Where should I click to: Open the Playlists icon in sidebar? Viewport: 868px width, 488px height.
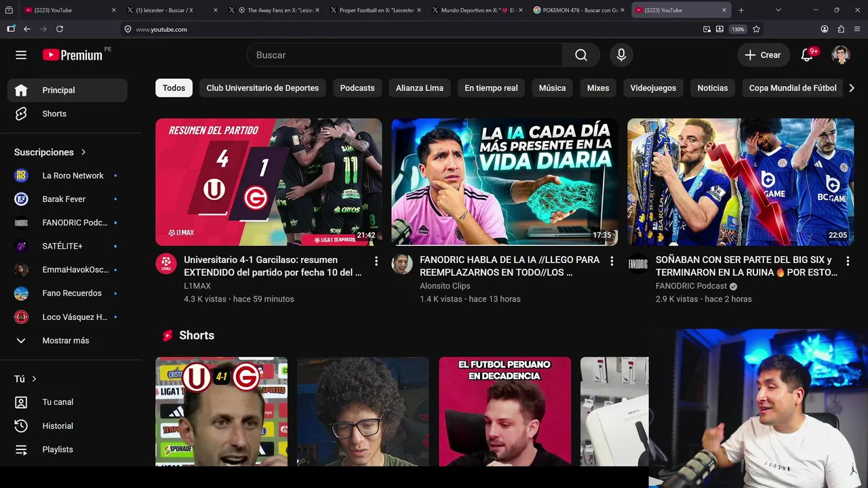pos(21,449)
